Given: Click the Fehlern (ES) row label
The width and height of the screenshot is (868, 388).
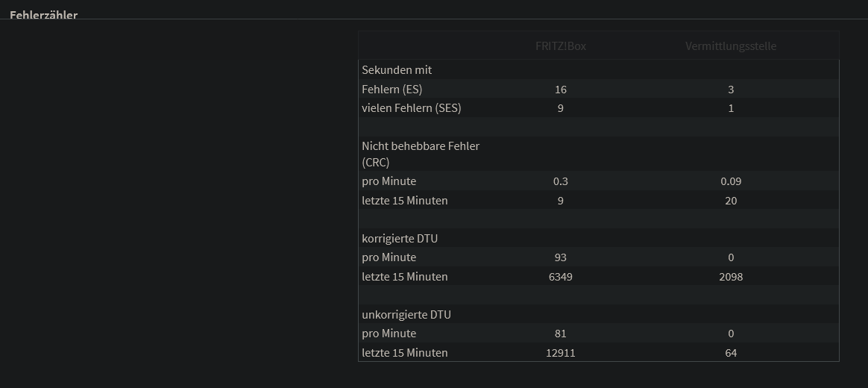Looking at the screenshot, I should [x=391, y=90].
